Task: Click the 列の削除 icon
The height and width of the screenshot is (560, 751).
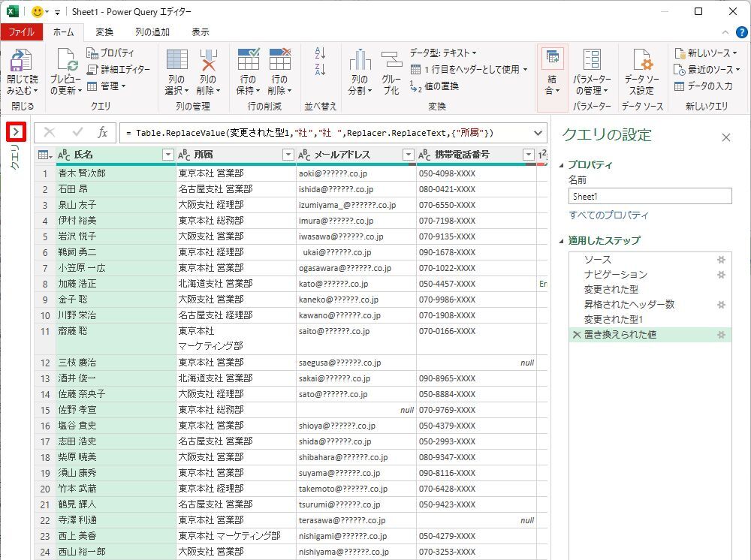Action: point(208,60)
